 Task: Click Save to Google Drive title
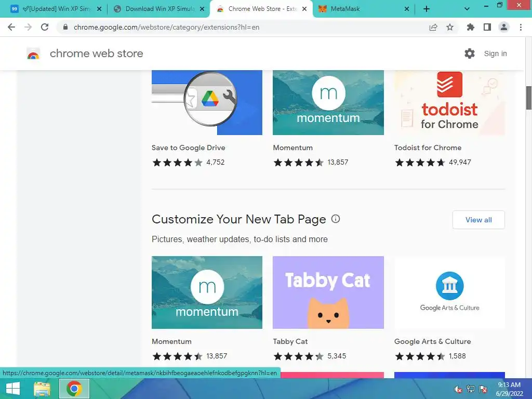188,148
